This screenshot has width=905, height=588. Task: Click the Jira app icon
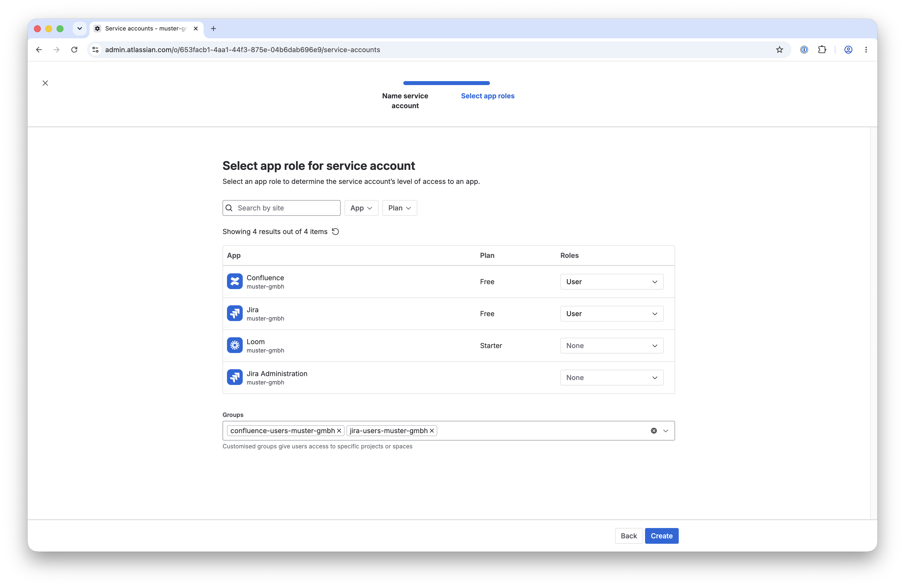[235, 314]
